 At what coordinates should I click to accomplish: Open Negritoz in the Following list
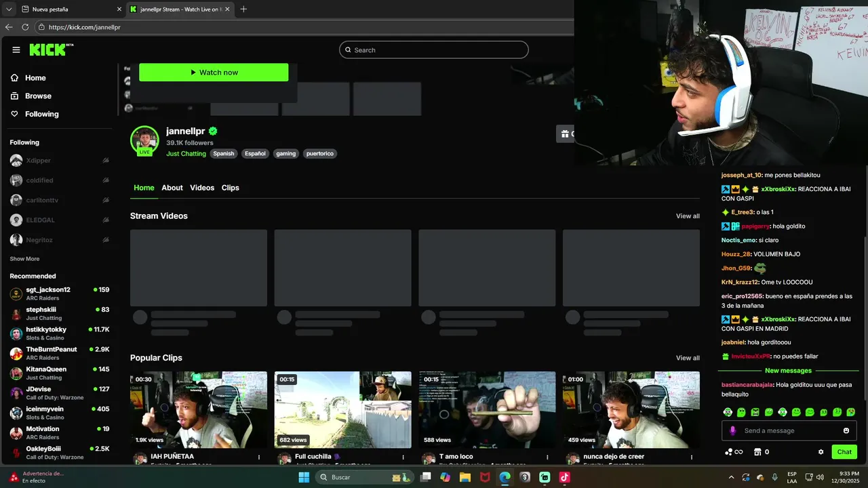click(60, 240)
